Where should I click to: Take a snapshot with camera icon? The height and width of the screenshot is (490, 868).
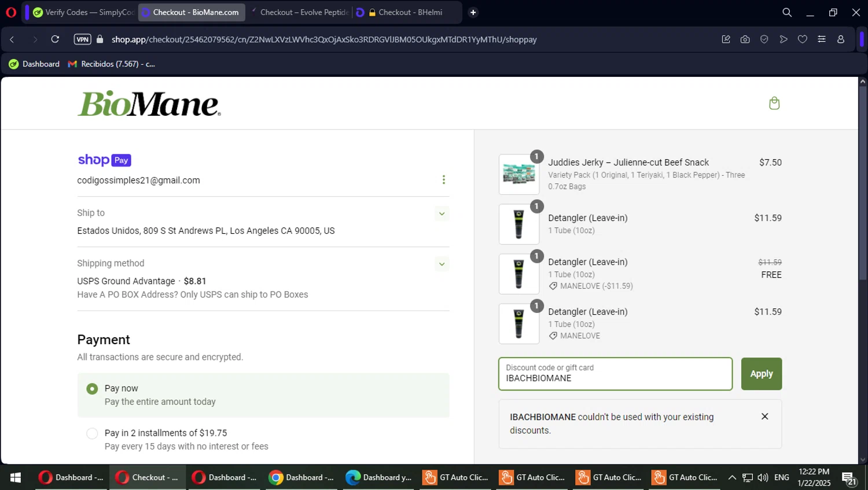click(x=745, y=39)
